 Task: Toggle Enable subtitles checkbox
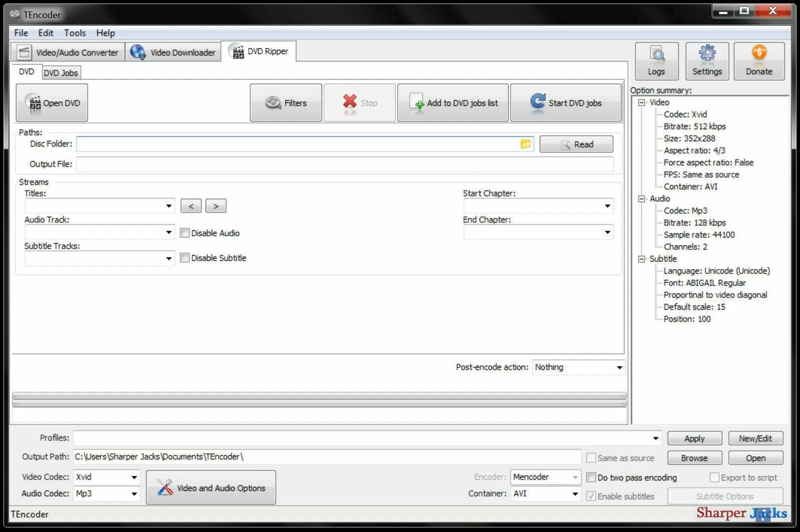tap(591, 496)
